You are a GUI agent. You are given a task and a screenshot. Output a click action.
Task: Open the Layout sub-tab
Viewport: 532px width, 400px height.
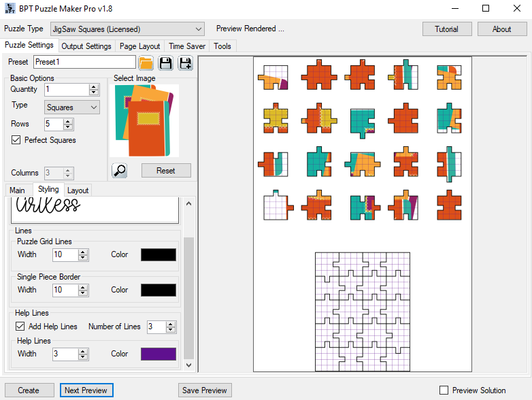coord(78,190)
